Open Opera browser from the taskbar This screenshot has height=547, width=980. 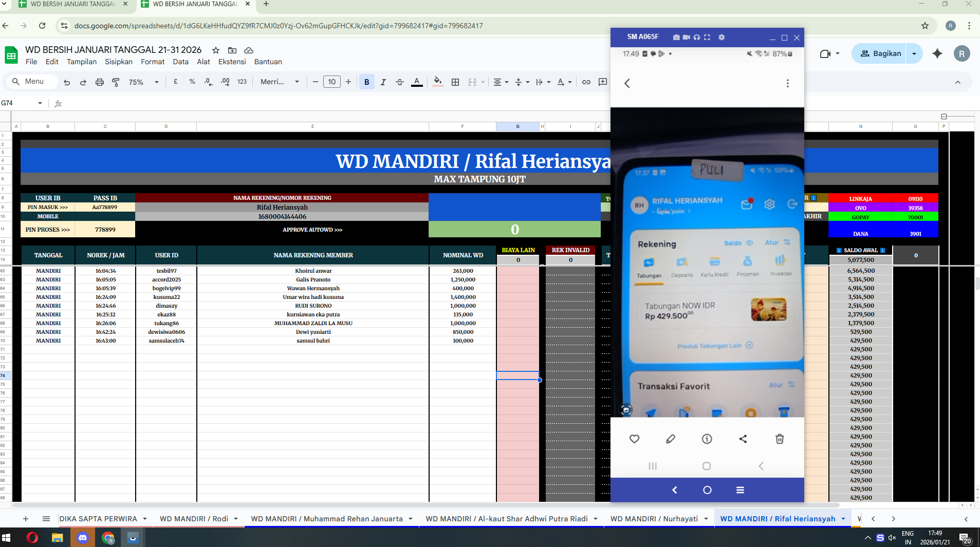pos(32,538)
